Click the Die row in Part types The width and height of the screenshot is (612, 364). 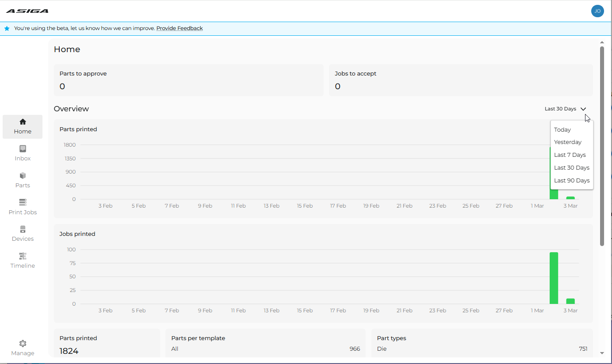coord(482,349)
